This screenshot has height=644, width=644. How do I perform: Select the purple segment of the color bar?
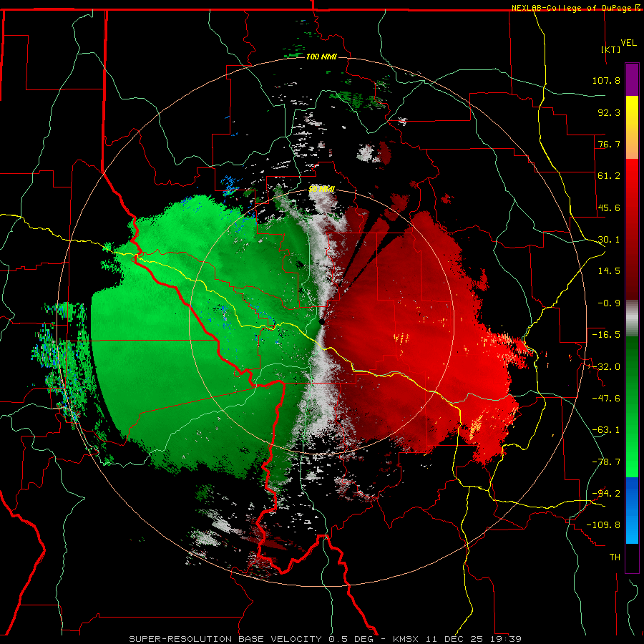[632, 79]
